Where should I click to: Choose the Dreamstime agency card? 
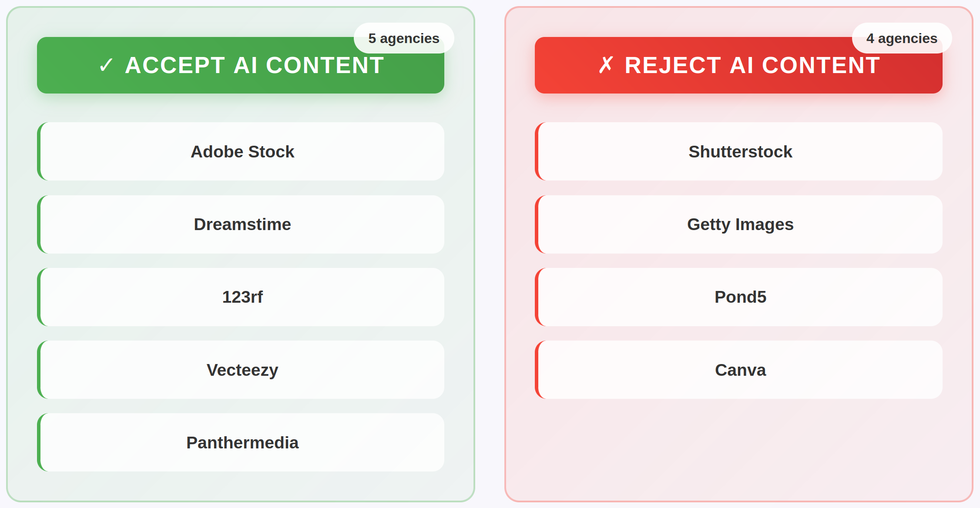click(242, 224)
